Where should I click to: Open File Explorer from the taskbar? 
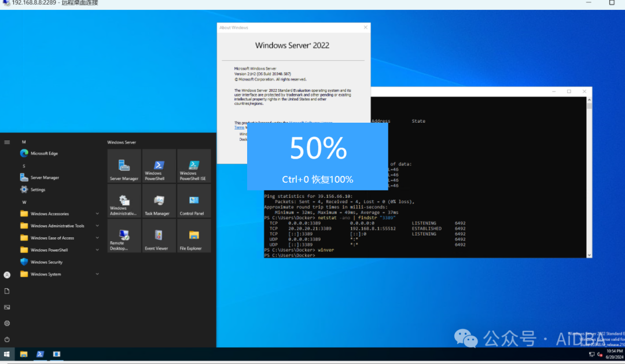(24, 354)
